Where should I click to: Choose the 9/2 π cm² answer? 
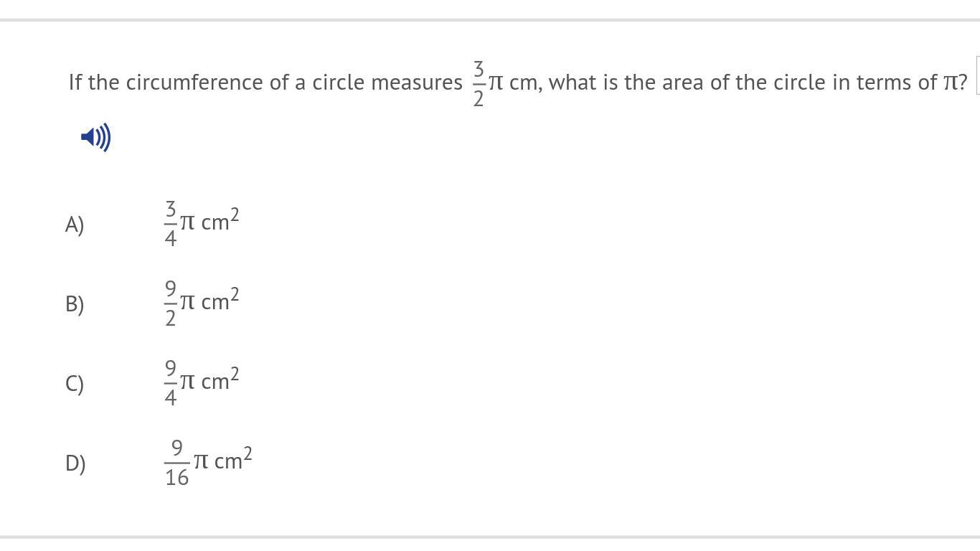pos(201,303)
